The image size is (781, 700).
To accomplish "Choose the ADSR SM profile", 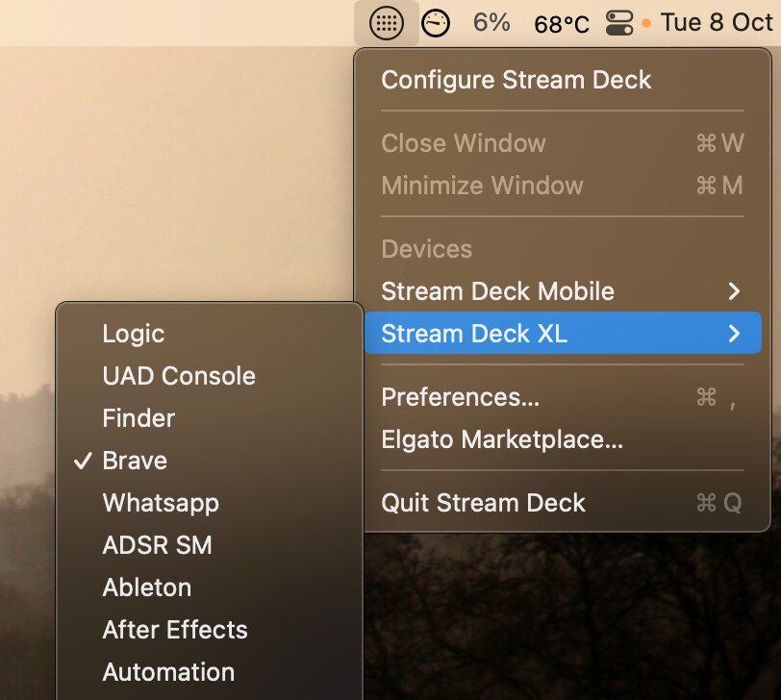I will [x=157, y=545].
